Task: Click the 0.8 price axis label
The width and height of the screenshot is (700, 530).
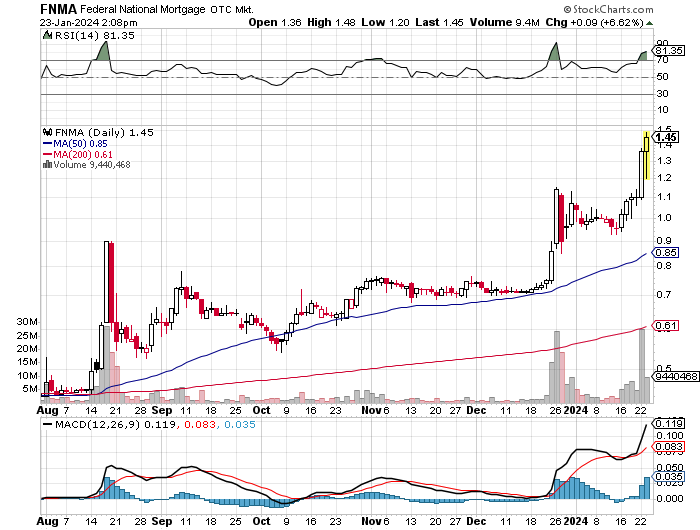Action: (x=664, y=266)
